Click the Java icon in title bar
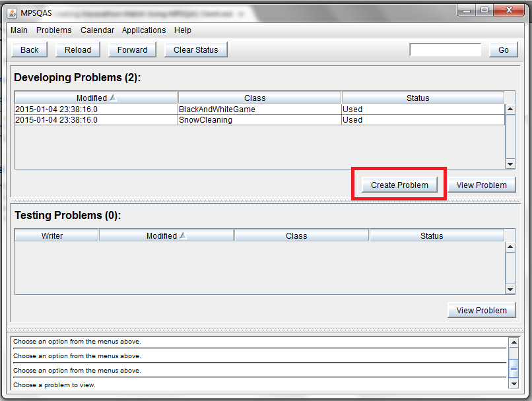The height and width of the screenshot is (401, 532). click(13, 12)
